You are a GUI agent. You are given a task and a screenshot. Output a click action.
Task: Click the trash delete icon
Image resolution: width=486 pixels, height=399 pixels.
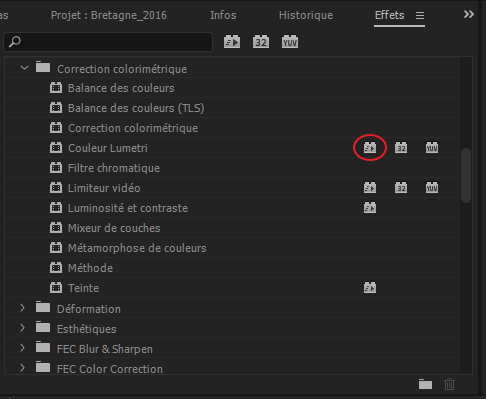click(x=449, y=384)
